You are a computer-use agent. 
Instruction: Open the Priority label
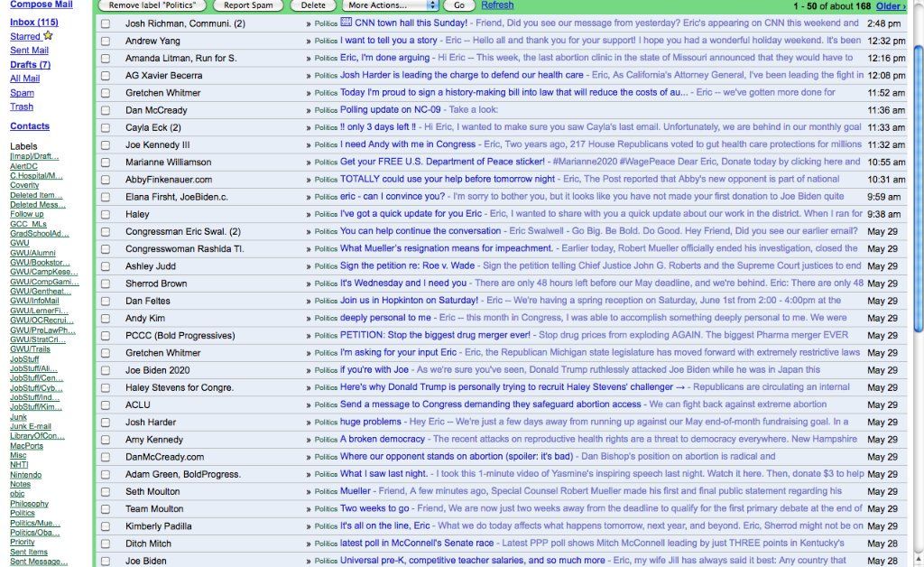tap(23, 543)
